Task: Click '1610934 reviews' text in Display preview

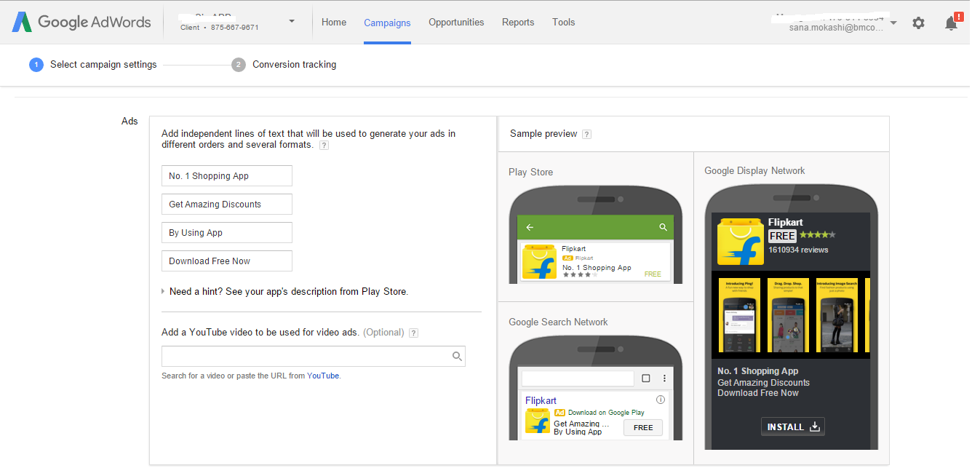Action: click(798, 250)
